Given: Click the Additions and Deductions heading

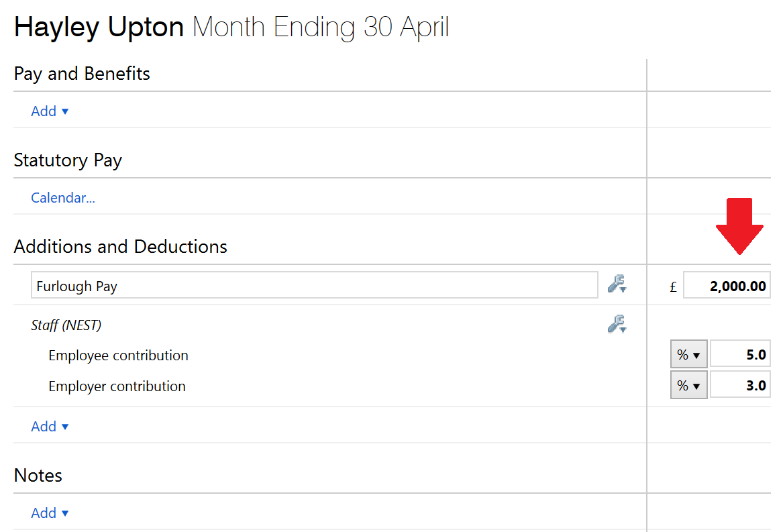Looking at the screenshot, I should point(120,246).
